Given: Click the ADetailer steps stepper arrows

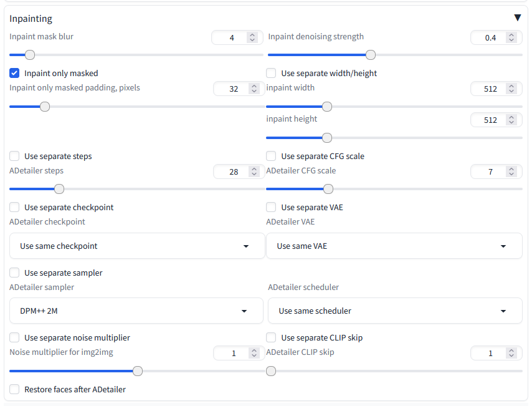Looking at the screenshot, I should 254,172.
